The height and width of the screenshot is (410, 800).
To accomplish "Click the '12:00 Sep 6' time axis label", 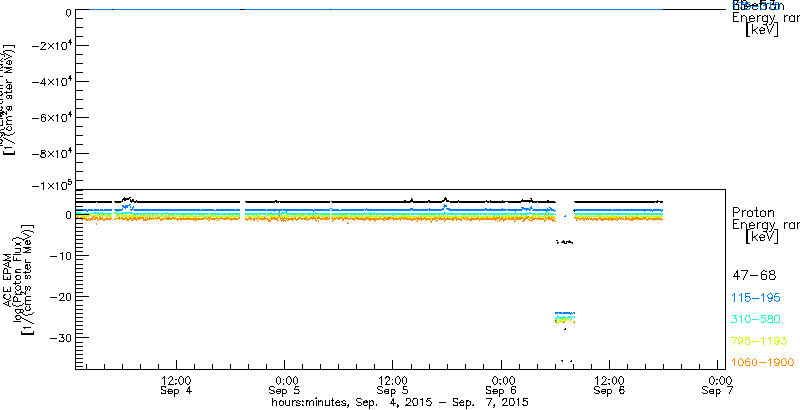I will (x=610, y=386).
